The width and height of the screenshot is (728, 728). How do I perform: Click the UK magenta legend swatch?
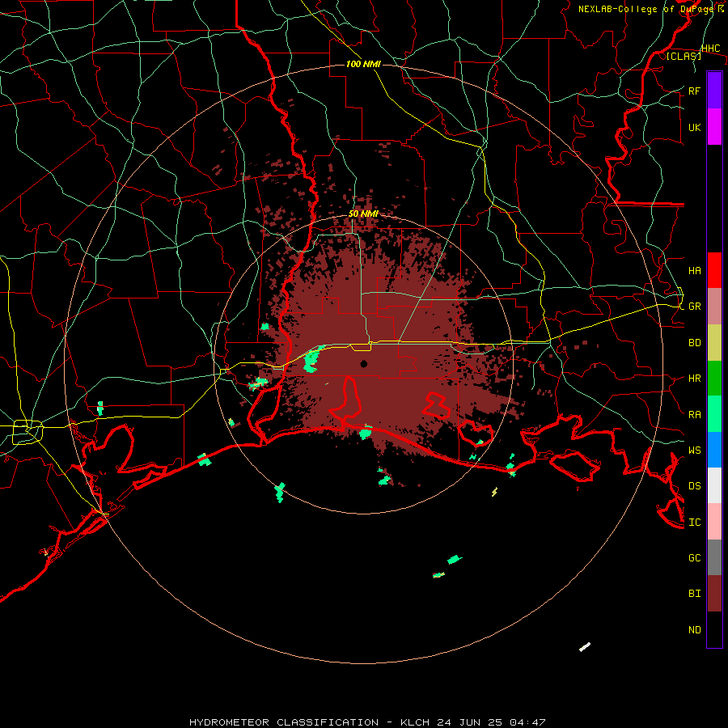[714, 127]
